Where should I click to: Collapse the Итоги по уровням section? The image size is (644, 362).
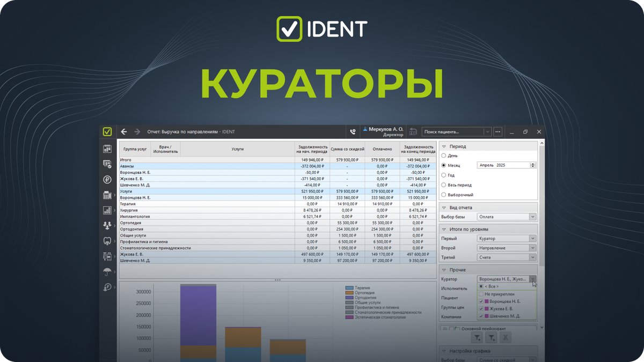click(x=444, y=229)
